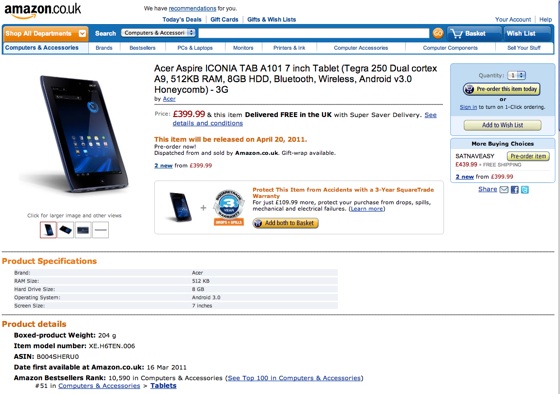The image size is (560, 394).
Task: Share this item via email icon
Action: [504, 190]
